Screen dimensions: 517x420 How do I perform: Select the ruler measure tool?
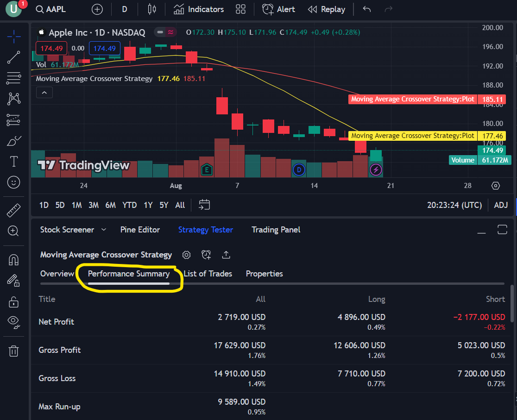pyautogui.click(x=13, y=211)
